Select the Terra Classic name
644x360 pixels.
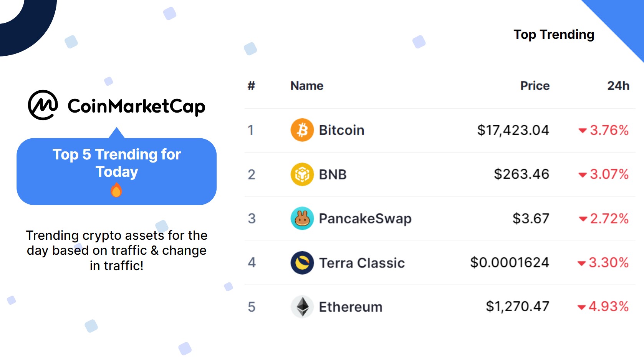[362, 263]
